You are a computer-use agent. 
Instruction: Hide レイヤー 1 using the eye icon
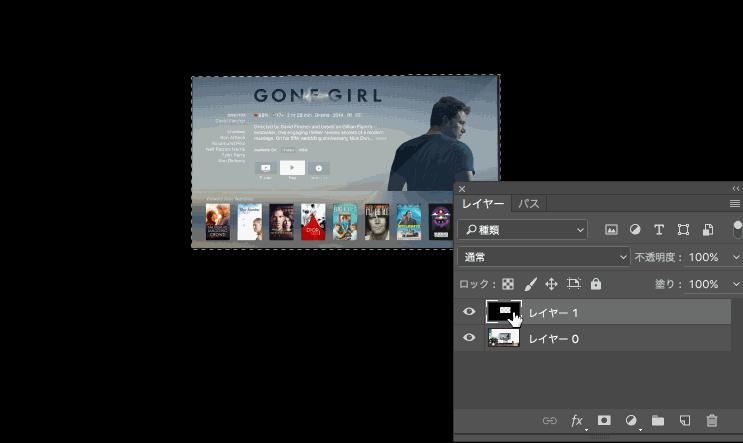469,312
